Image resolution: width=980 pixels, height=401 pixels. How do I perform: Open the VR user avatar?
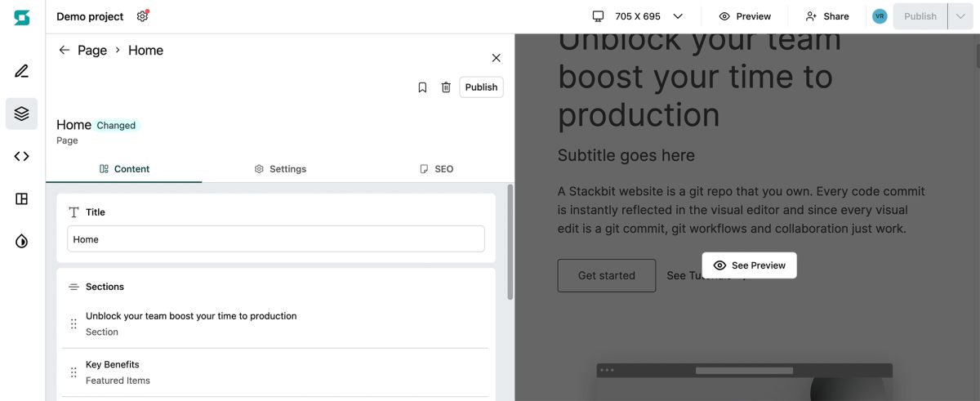(880, 16)
